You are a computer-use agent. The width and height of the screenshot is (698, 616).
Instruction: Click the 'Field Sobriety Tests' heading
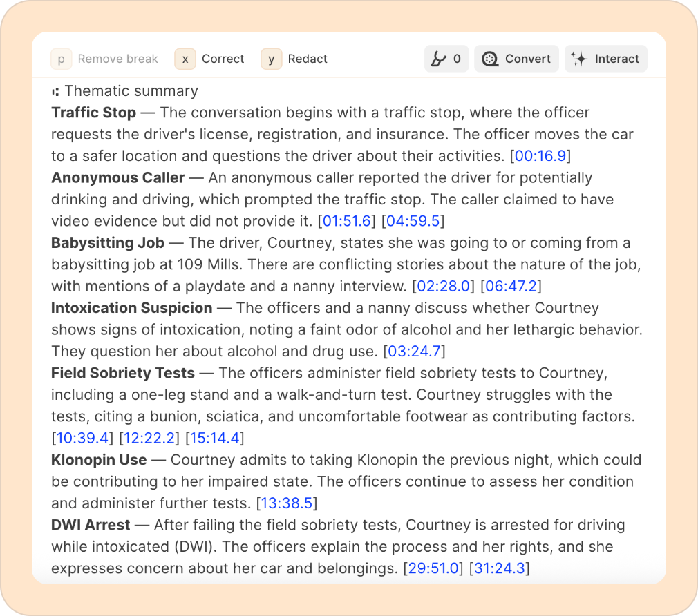[123, 373]
